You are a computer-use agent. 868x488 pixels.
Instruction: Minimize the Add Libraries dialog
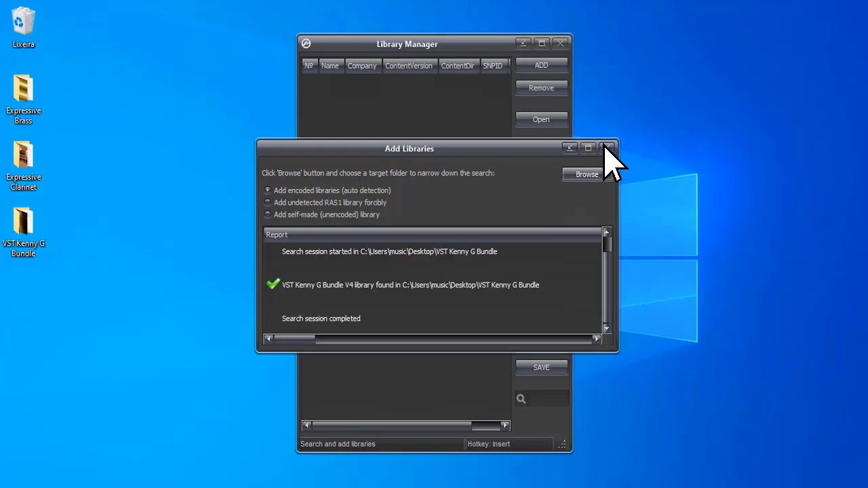click(x=570, y=148)
